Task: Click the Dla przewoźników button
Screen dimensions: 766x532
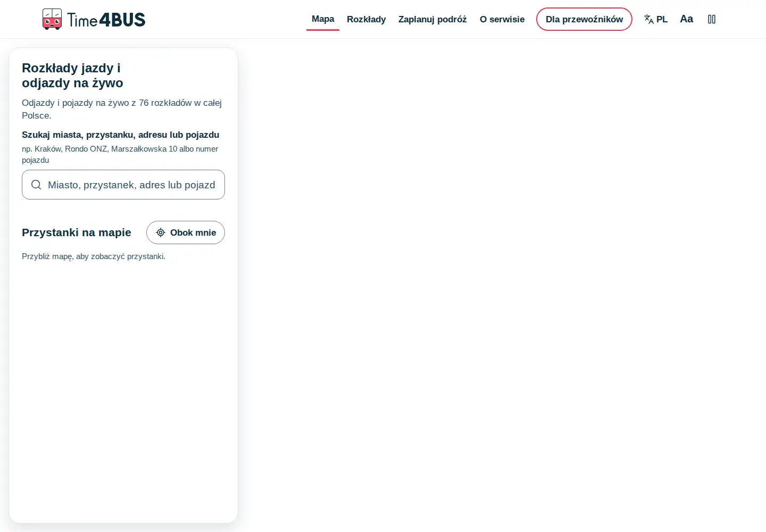Action: pyautogui.click(x=584, y=19)
